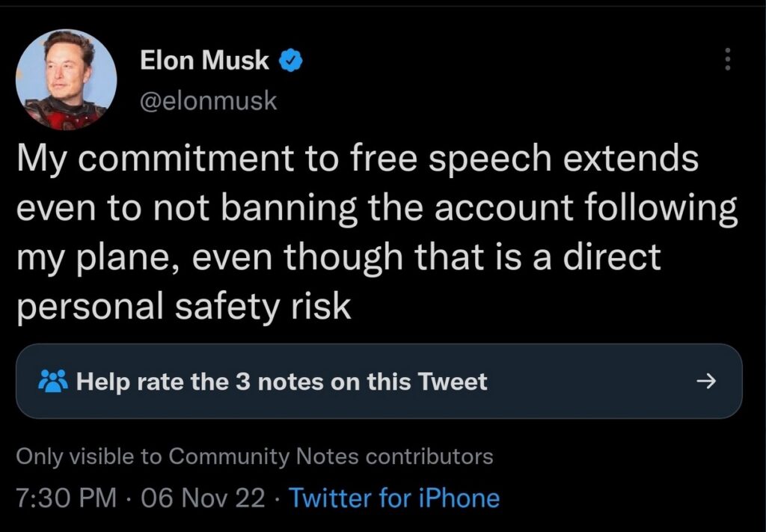This screenshot has width=766, height=532.
Task: Select the right-arrow to view notes
Action: coord(704,382)
